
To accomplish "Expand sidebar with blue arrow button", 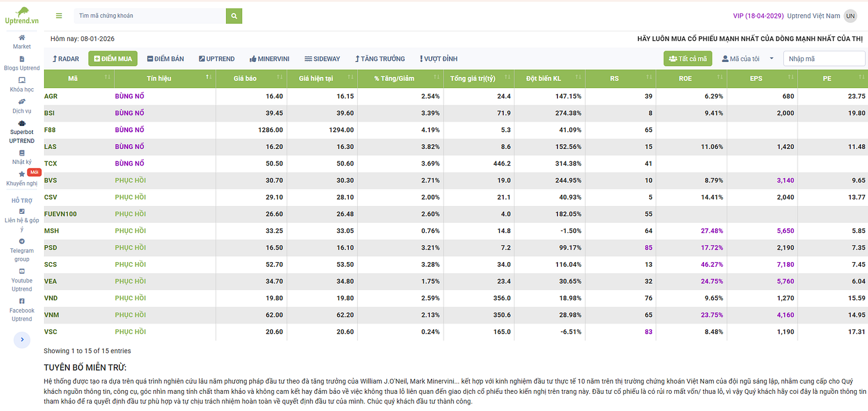I will coord(21,340).
